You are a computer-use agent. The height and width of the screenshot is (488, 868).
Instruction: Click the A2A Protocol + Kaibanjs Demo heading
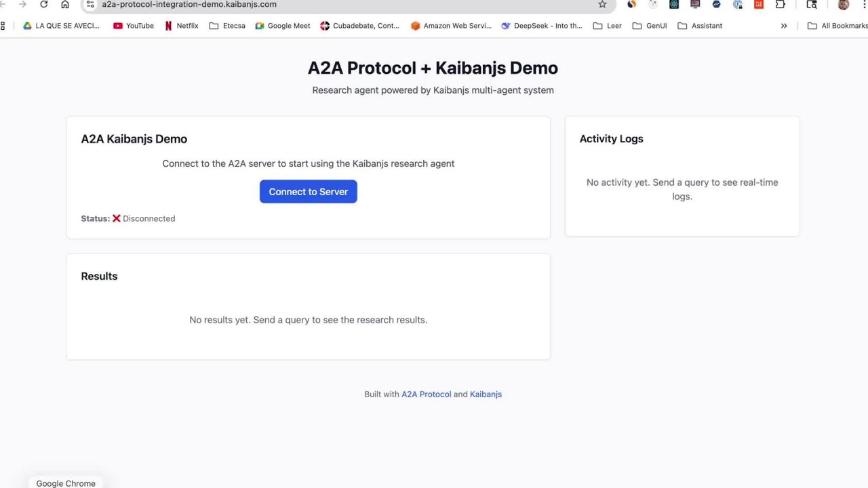point(433,68)
